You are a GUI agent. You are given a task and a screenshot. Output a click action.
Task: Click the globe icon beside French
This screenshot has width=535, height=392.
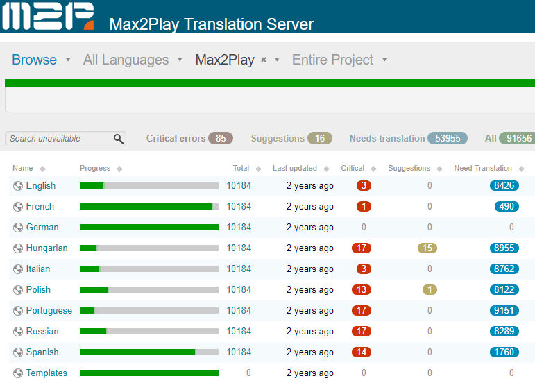[x=18, y=207]
